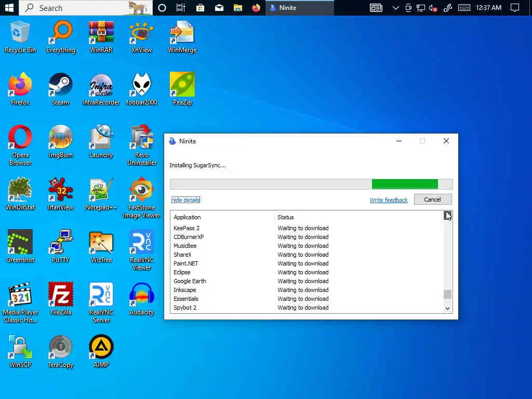Screen dimensions: 532x399
Task: Select the Inkscape row
Action: click(307, 290)
